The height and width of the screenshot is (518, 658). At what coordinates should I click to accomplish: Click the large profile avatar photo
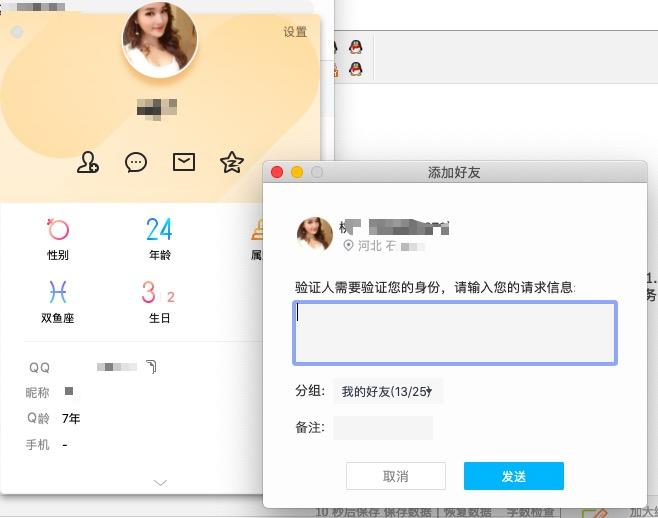pyautogui.click(x=160, y=40)
